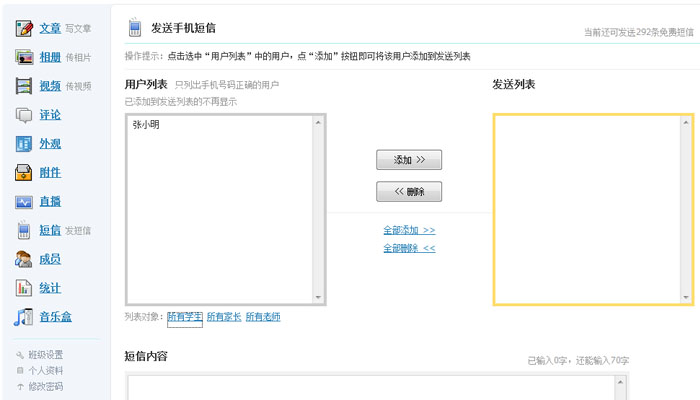This screenshot has width=700, height=400.
Task: Open 评论 comments icon in sidebar
Action: [x=25, y=115]
